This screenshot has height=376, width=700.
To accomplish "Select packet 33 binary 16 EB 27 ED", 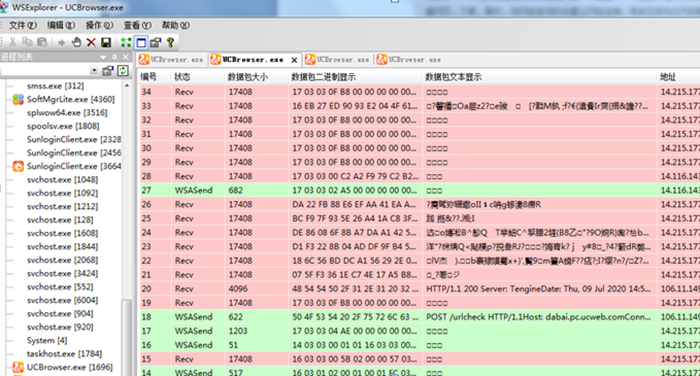I will [x=355, y=106].
